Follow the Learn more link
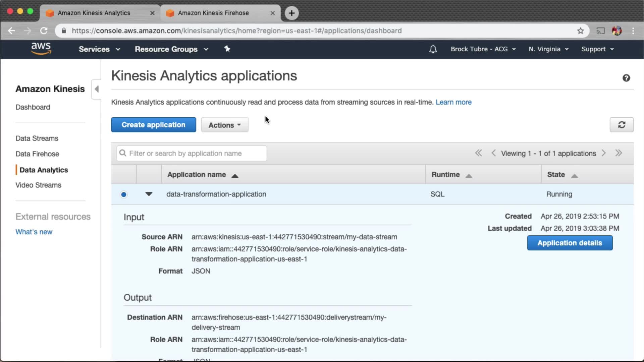 click(453, 102)
